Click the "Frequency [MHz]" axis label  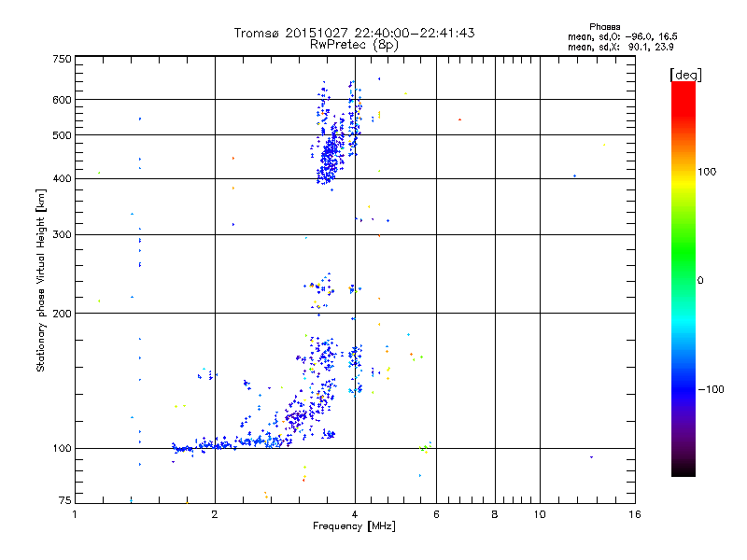(x=354, y=526)
